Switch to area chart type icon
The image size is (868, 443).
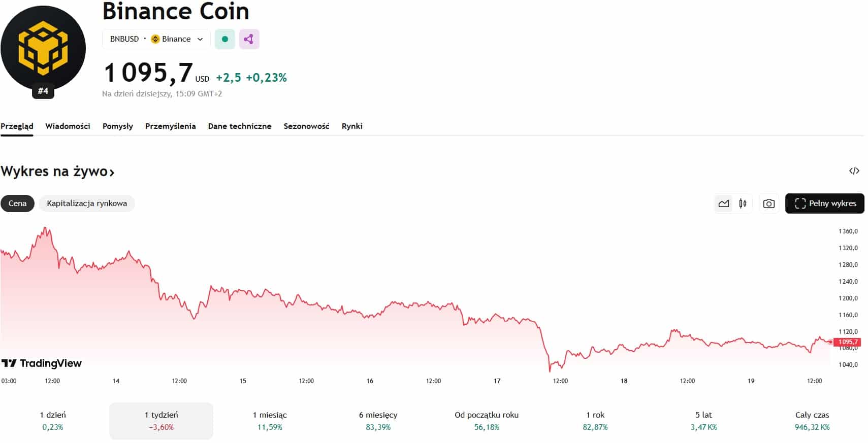point(724,203)
